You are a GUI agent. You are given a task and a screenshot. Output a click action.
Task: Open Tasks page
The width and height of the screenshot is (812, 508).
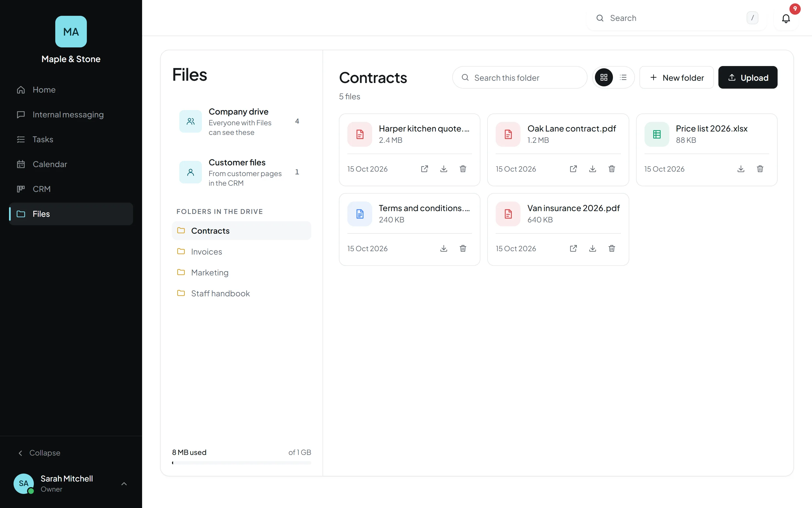click(71, 139)
